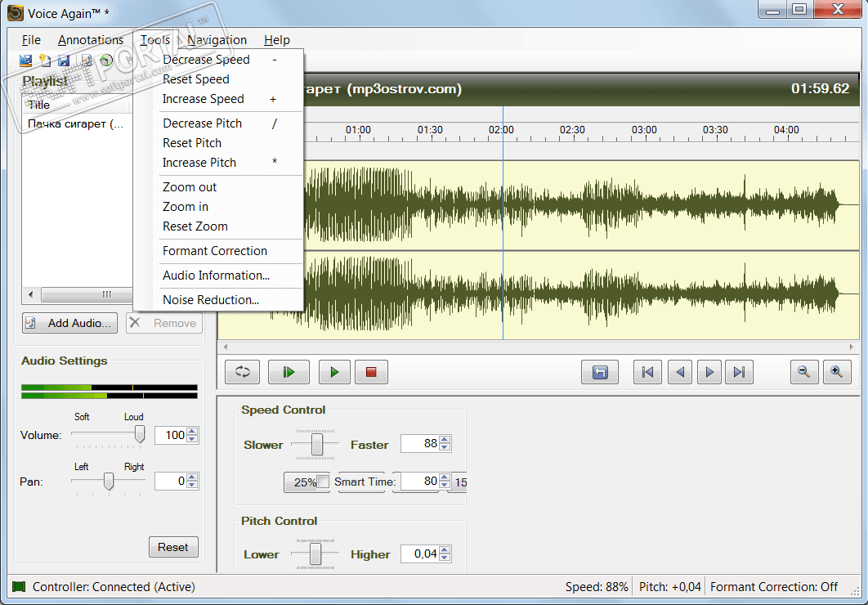Viewport: 868px width, 605px height.
Task: Jump to the start of the track
Action: coord(647,372)
